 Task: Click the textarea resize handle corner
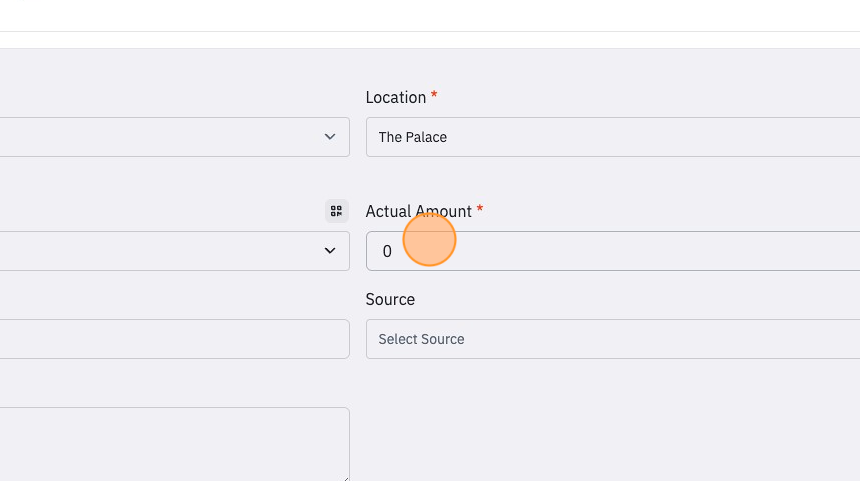click(346, 478)
